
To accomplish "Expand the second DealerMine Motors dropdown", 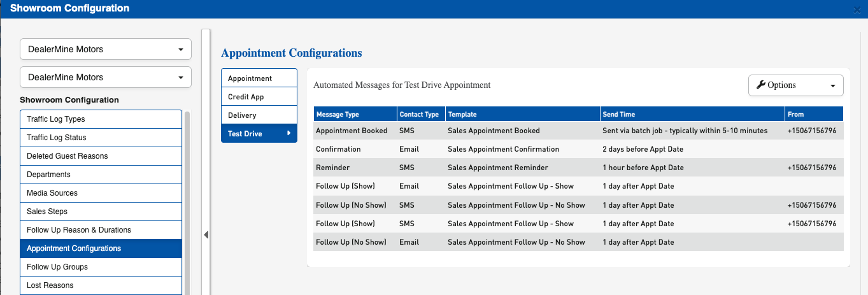I will (x=106, y=77).
